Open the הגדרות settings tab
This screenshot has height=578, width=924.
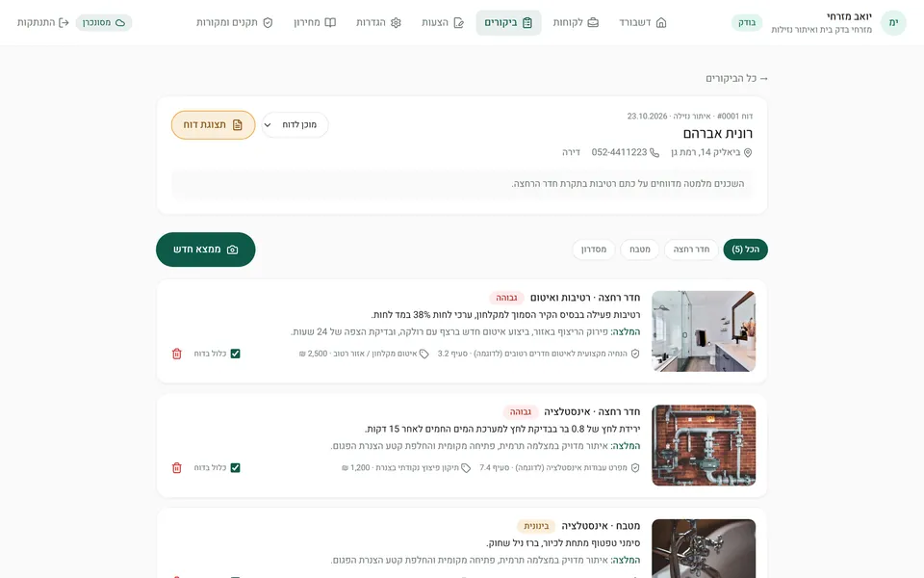[378, 22]
